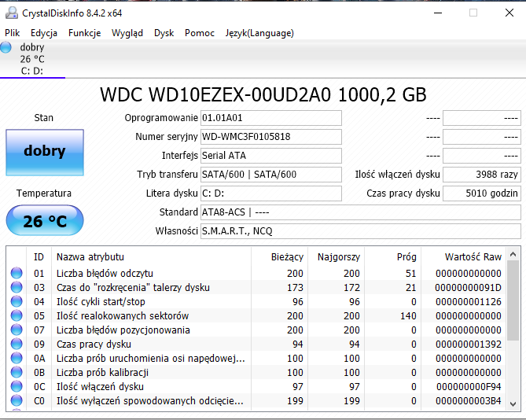Screen dimensions: 526x420
Task: Click status orb for attribute 03 row
Action: tap(17, 287)
